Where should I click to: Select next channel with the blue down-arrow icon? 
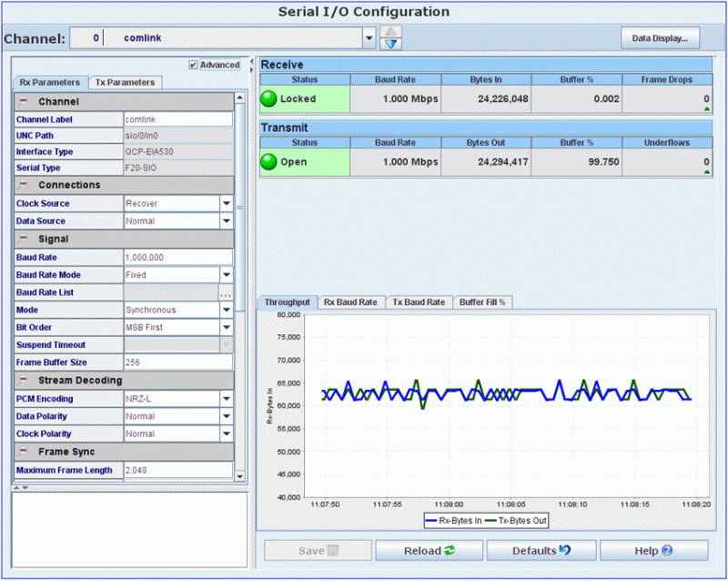point(390,44)
